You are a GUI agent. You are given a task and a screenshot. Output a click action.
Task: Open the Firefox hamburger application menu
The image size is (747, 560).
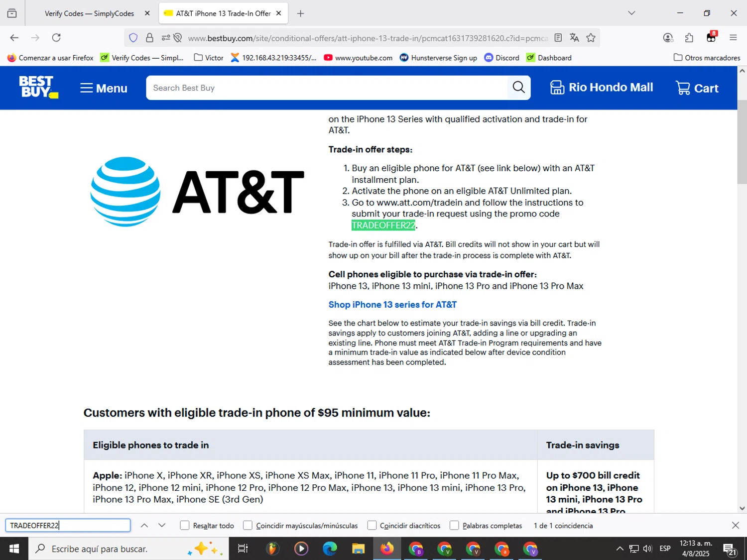[733, 38]
